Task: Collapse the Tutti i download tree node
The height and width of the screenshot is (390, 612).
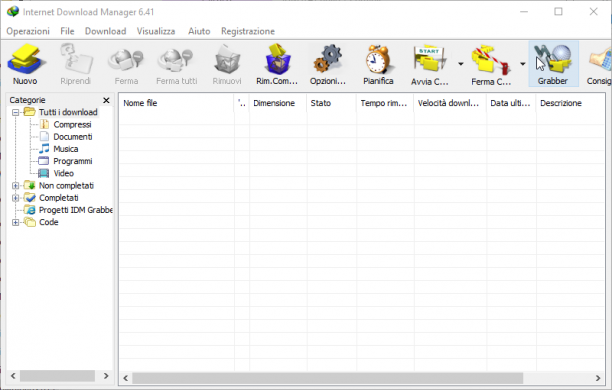Action: click(x=16, y=112)
